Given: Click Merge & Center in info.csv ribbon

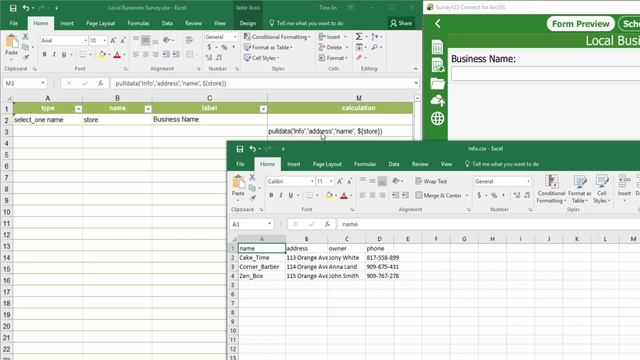Looking at the screenshot, I should 439,196.
